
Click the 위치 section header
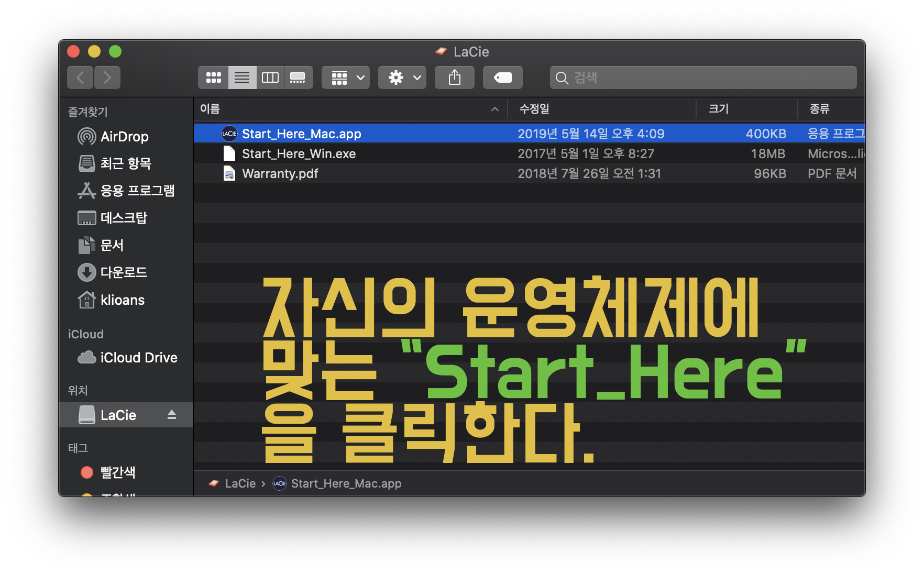coord(78,390)
